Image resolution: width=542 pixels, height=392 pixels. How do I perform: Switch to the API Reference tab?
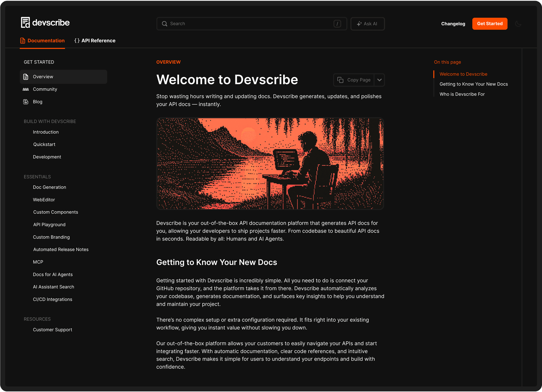pos(98,40)
